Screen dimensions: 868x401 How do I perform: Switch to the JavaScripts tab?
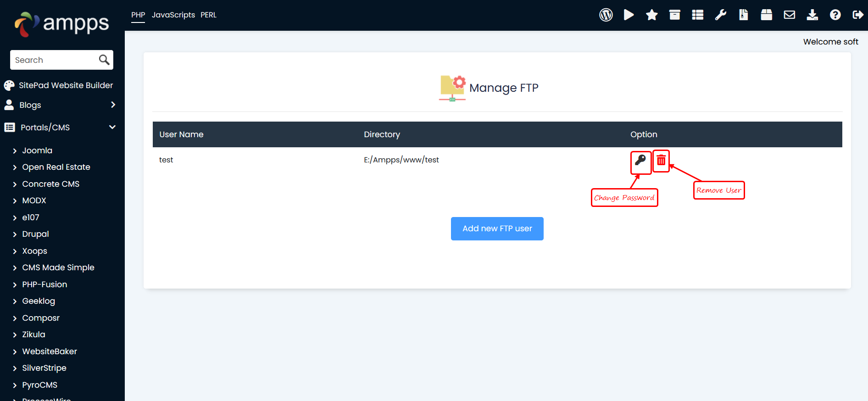pos(173,15)
